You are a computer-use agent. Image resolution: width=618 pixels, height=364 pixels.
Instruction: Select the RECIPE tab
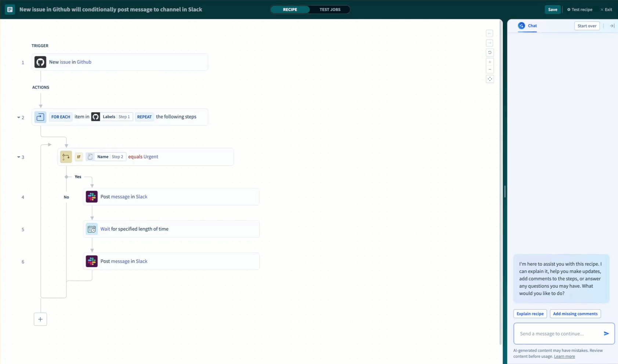coord(290,10)
